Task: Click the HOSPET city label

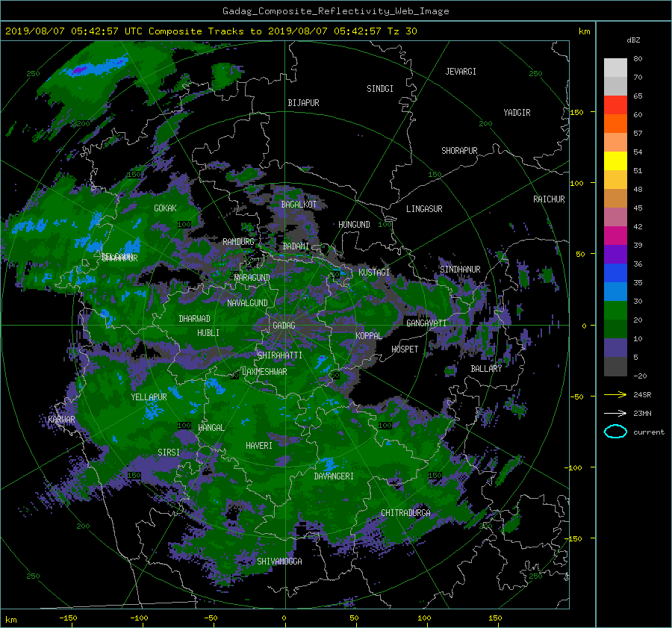Action: 405,349
